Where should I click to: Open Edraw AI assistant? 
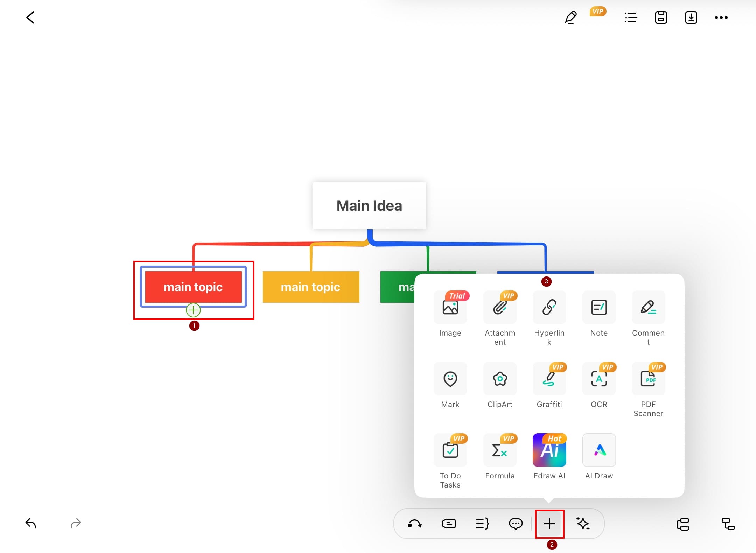pyautogui.click(x=549, y=450)
